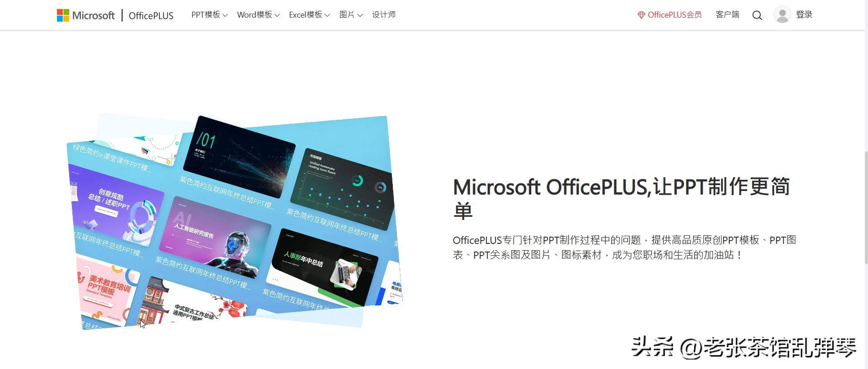The height and width of the screenshot is (369, 868).
Task: Click the heading Microsoft OfficePLUS,让PPT制作更简单
Action: (x=622, y=199)
